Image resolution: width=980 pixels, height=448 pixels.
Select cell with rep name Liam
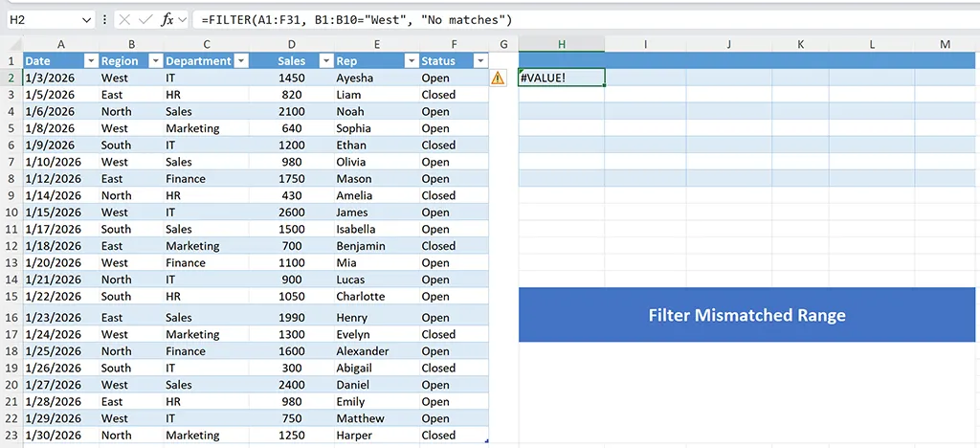[377, 95]
